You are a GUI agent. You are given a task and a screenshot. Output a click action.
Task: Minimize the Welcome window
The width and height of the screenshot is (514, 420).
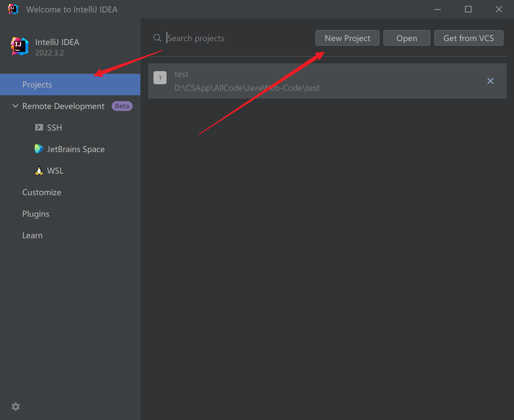[438, 9]
